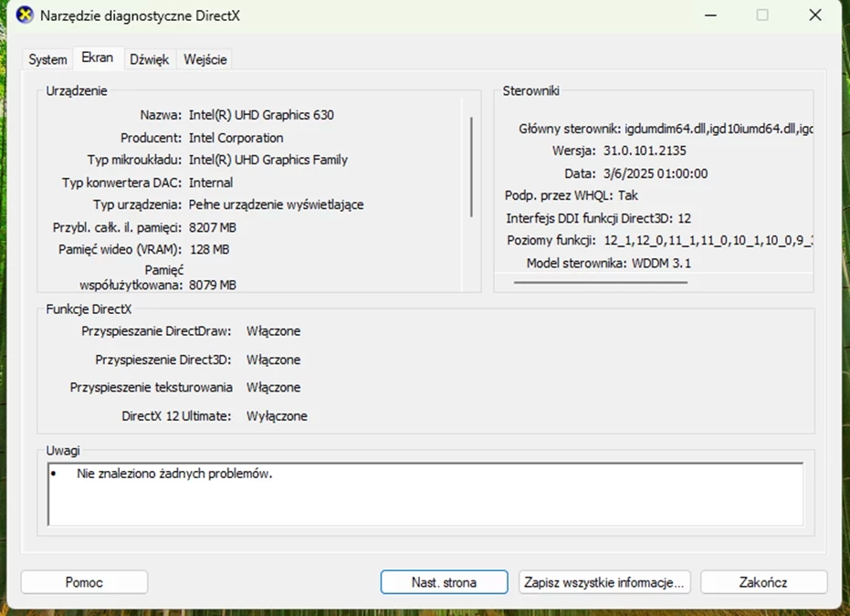Switch to the System tab

(47, 58)
